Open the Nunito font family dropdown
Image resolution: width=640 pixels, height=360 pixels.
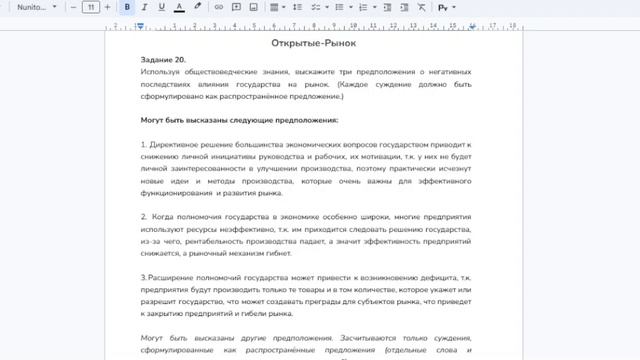pyautogui.click(x=37, y=7)
